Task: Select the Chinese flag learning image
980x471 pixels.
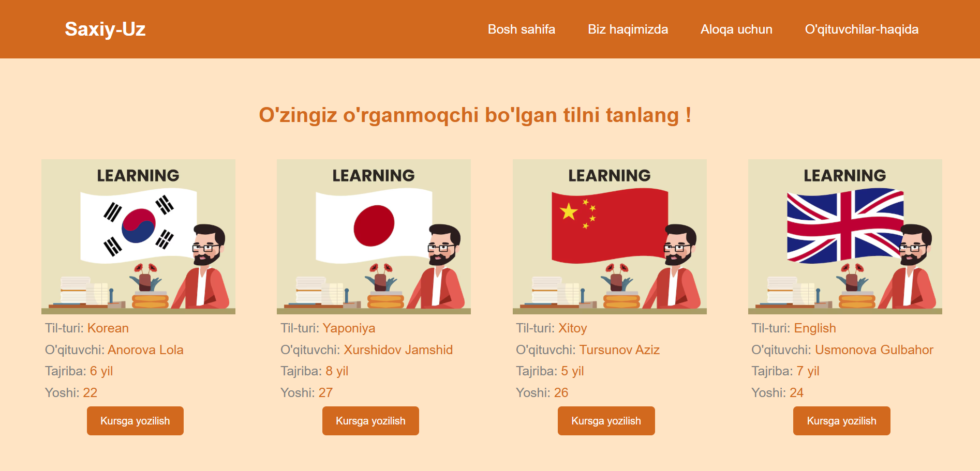Action: click(x=610, y=237)
